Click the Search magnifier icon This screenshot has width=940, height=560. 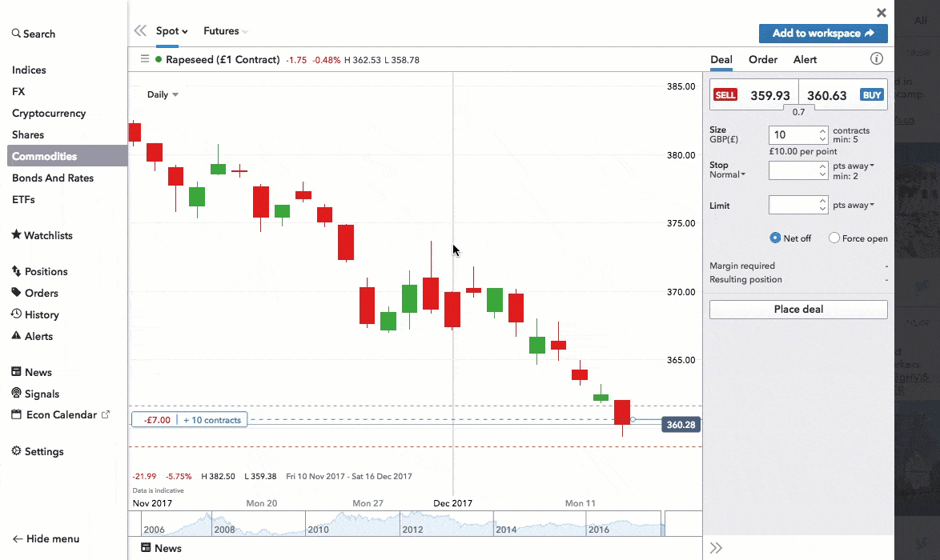(16, 34)
